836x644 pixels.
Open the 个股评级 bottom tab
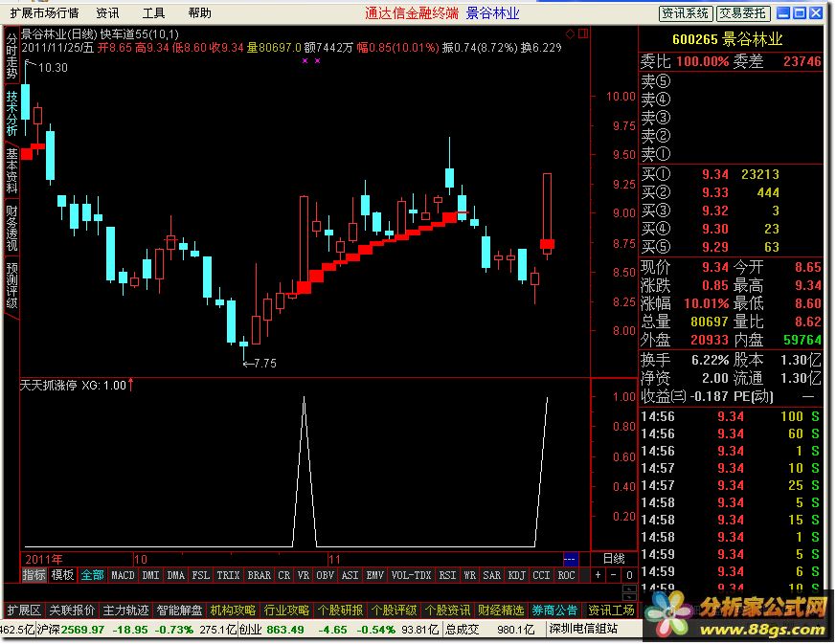pyautogui.click(x=394, y=611)
